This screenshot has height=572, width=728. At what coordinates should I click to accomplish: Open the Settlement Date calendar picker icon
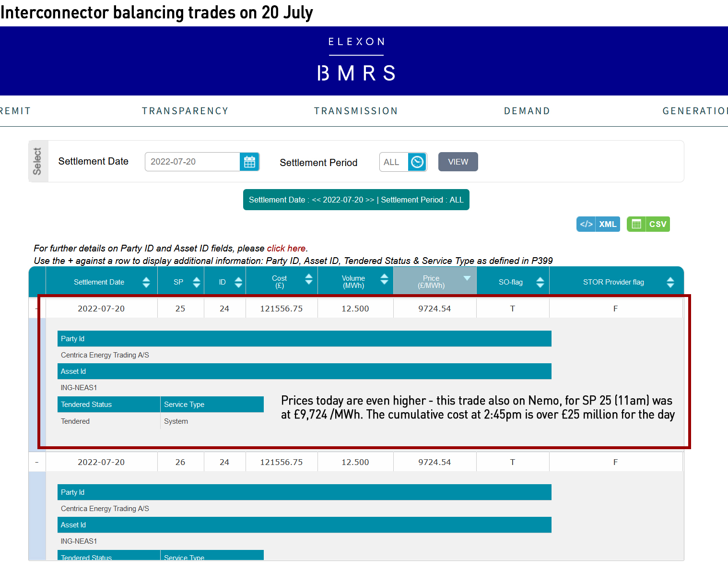coord(249,162)
